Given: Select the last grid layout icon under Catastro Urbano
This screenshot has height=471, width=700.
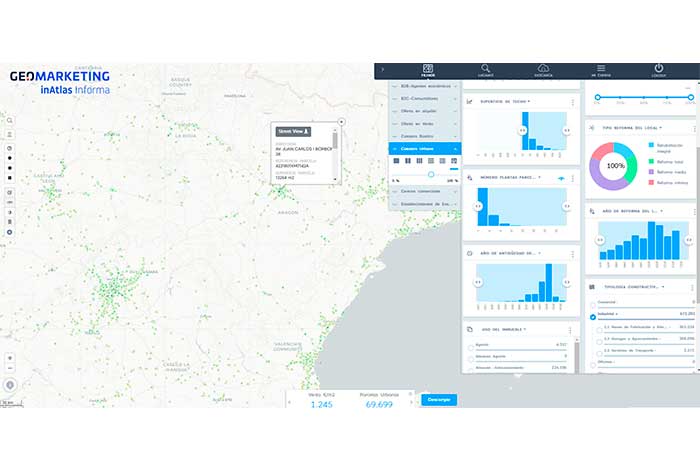Looking at the screenshot, I should [454, 161].
